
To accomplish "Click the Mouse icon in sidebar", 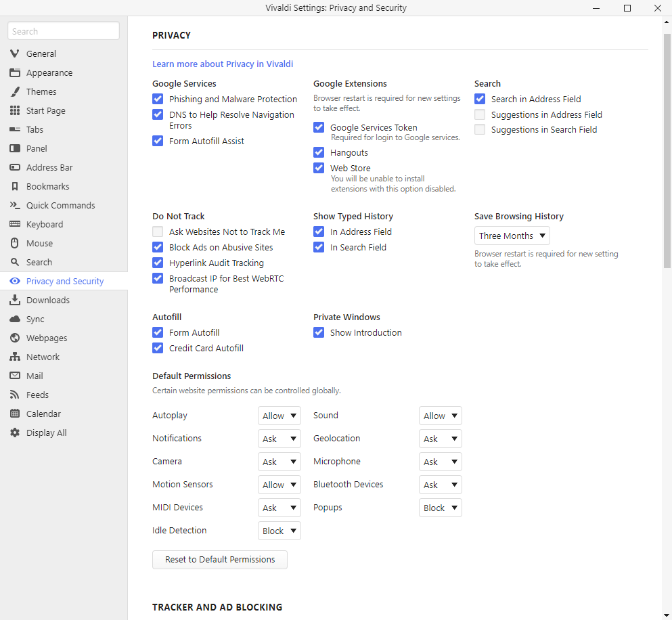I will click(x=15, y=243).
